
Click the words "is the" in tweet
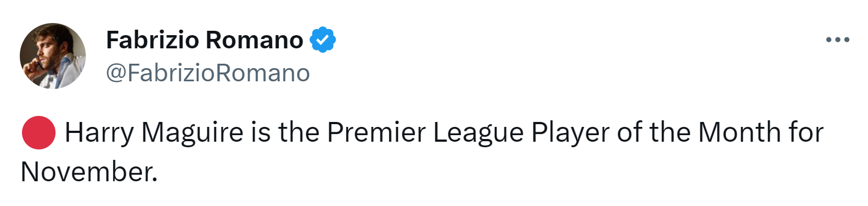285,132
